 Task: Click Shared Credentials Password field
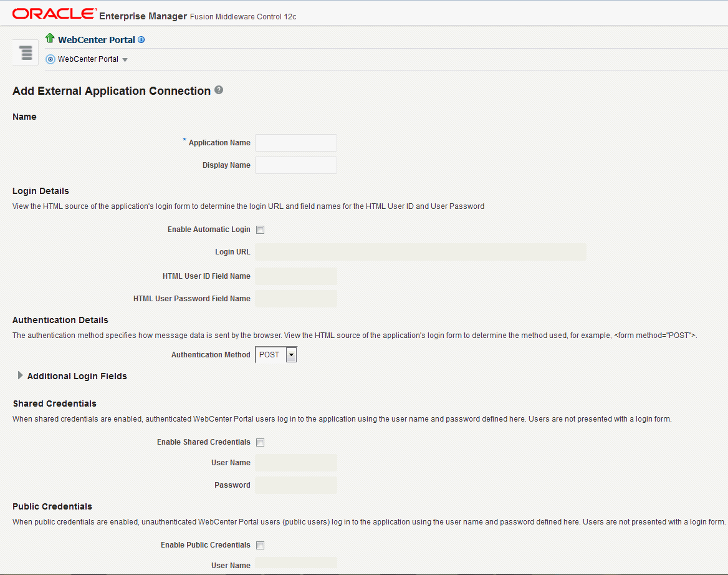point(296,485)
